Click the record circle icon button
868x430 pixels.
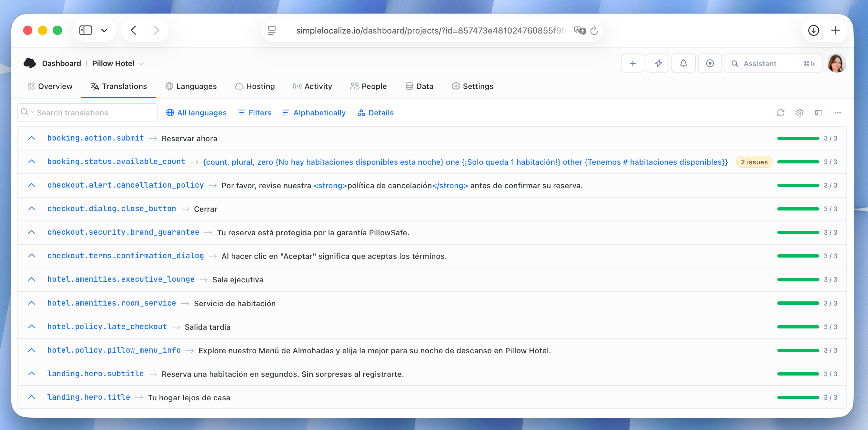click(x=710, y=63)
